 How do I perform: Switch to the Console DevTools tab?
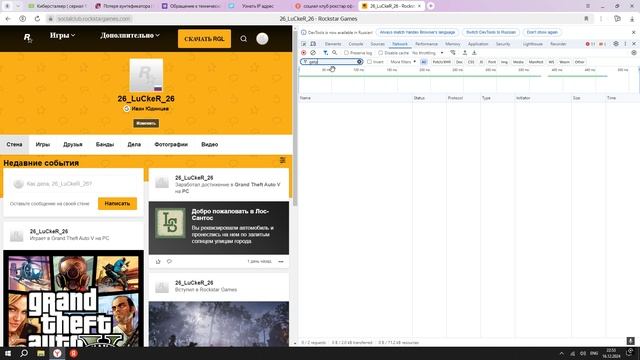356,44
